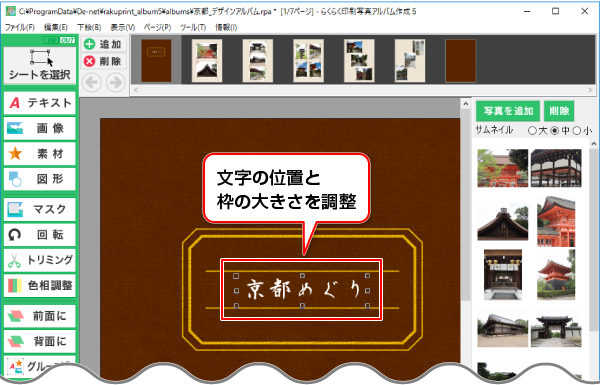Click the green 削除 photo button
Screen dimensions: 600x385
559,111
